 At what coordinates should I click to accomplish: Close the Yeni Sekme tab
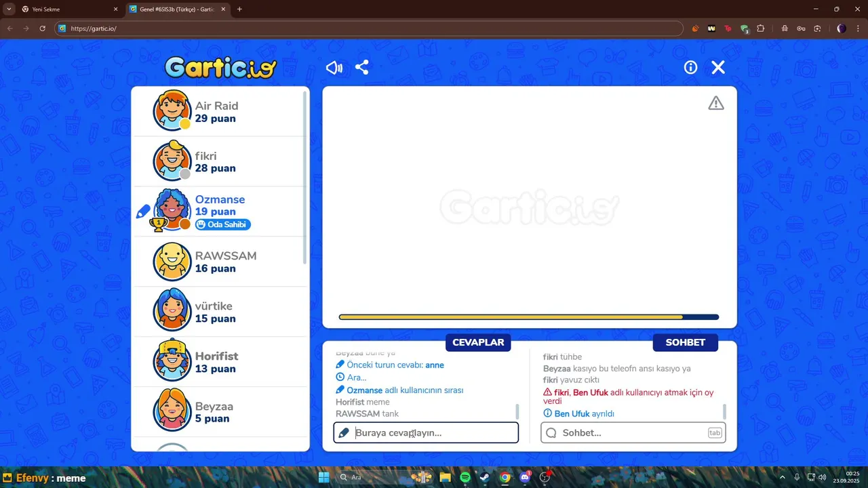tap(115, 9)
